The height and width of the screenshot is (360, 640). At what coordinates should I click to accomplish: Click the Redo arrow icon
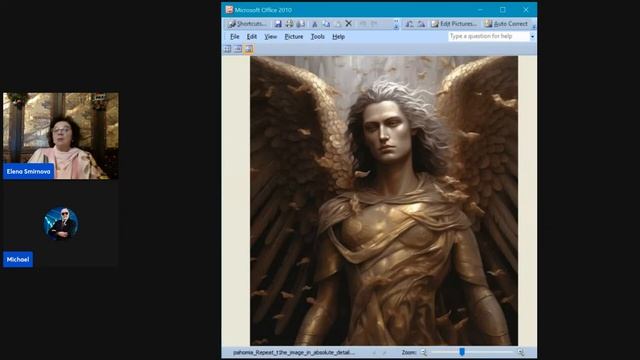click(374, 24)
